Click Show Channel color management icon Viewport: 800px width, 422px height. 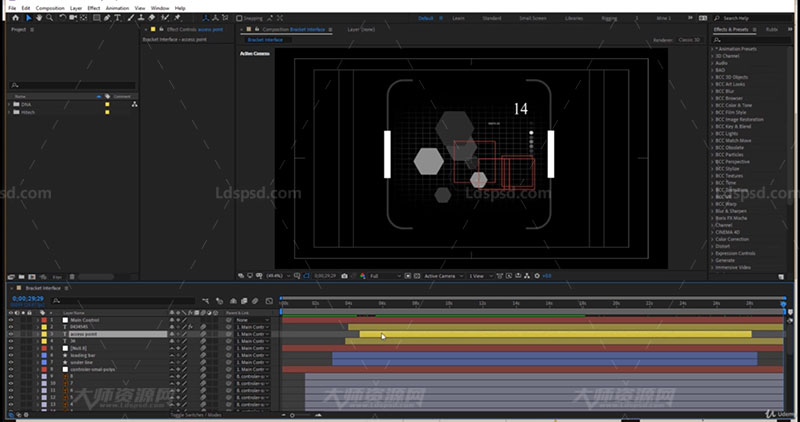[363, 276]
